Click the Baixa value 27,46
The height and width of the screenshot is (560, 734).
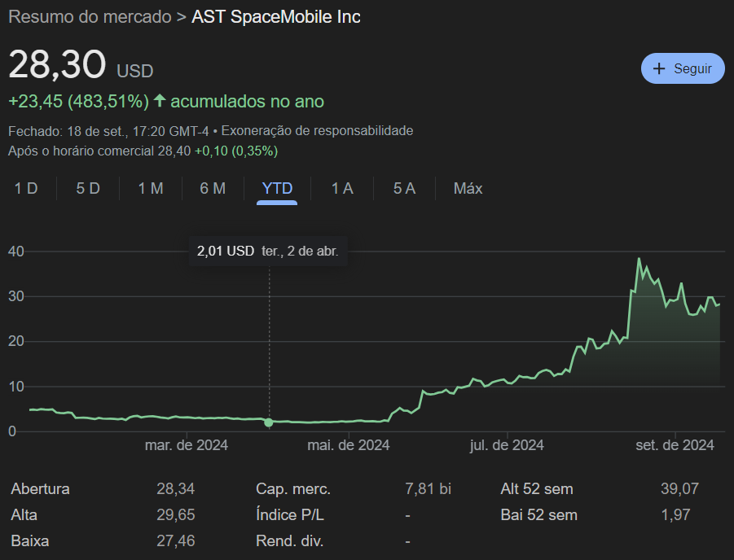click(175, 541)
